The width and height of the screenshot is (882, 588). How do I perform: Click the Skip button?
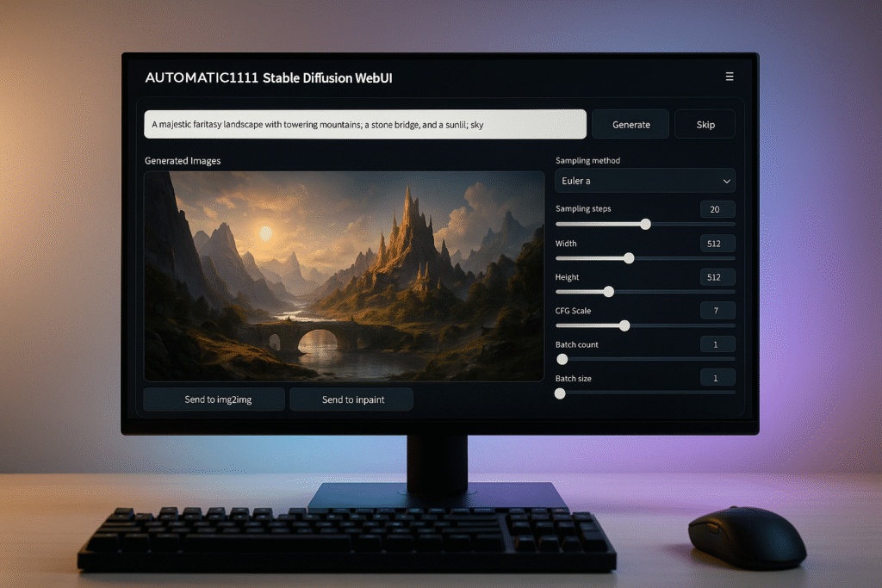coord(705,124)
